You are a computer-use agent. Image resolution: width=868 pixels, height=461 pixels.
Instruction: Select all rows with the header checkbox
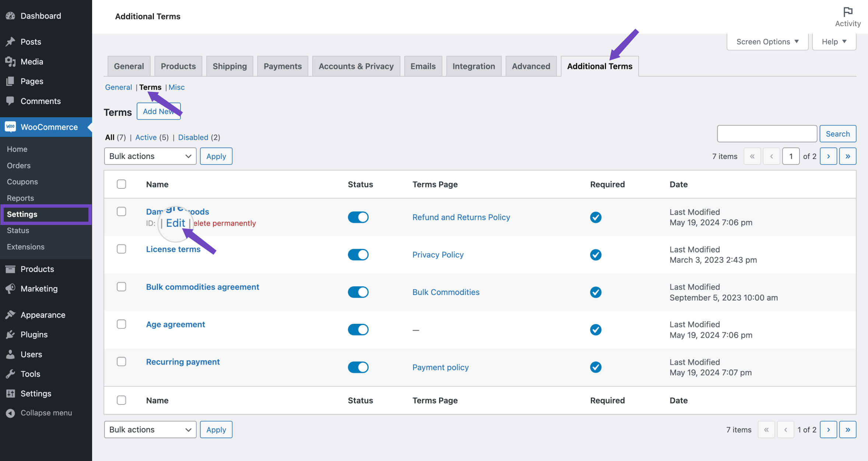(122, 184)
